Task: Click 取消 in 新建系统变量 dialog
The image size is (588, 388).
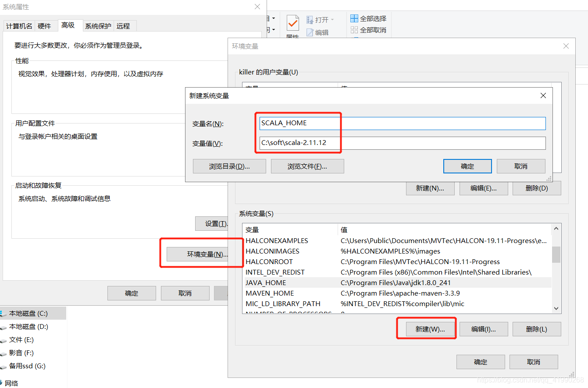Action: point(521,166)
